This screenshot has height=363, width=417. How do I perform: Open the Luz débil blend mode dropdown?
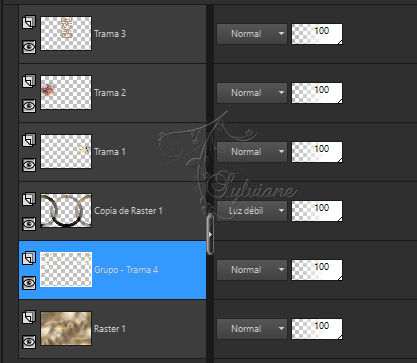[252, 211]
